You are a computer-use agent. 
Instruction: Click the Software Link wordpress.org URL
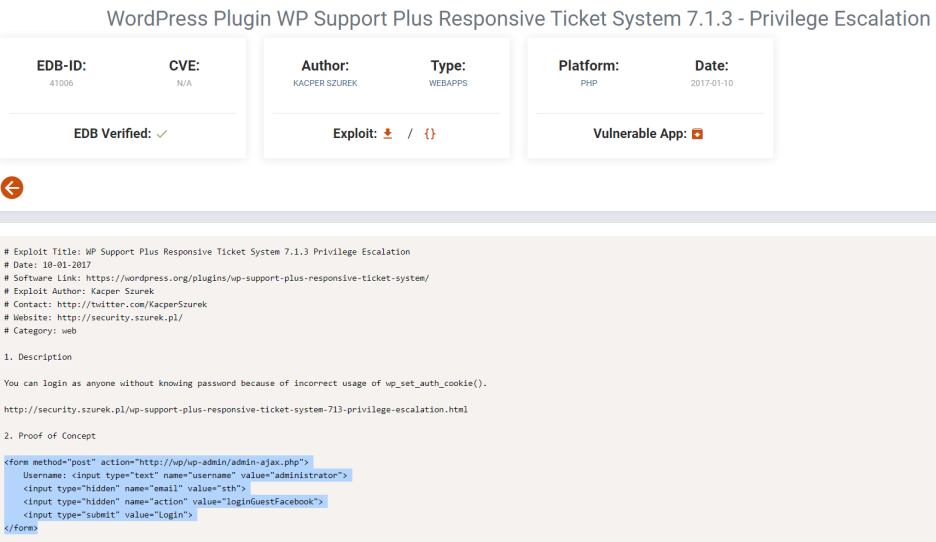coord(257,278)
